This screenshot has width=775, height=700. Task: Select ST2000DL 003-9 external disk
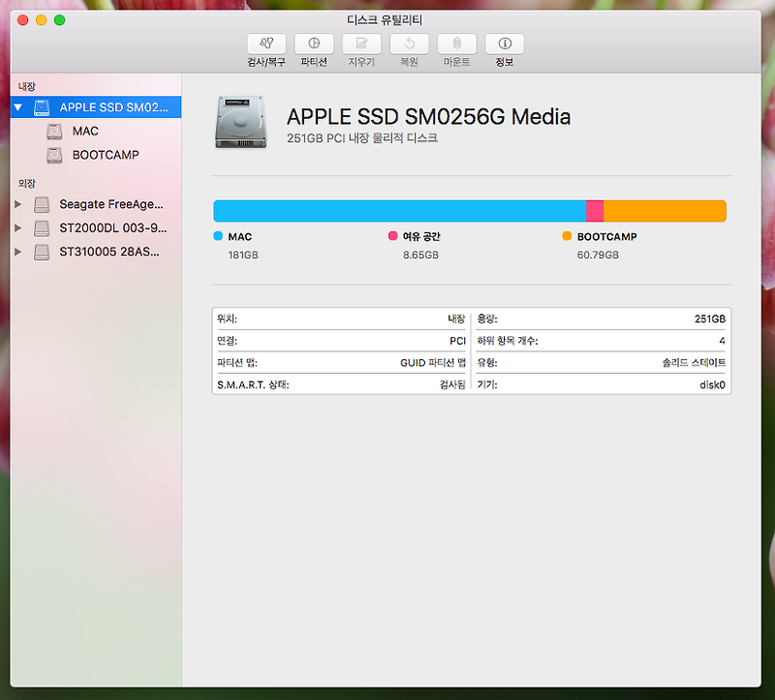tap(96, 228)
